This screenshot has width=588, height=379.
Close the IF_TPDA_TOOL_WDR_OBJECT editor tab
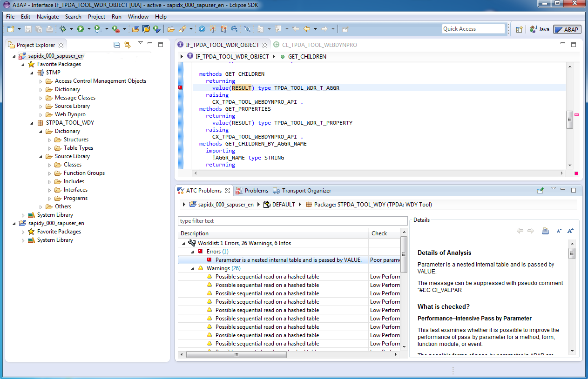(x=264, y=45)
